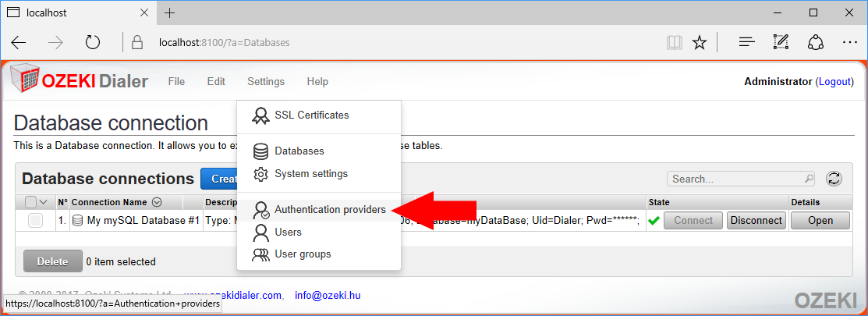Expand the dropdown arrow beside select-all checkbox
This screenshot has width=868, height=316.
click(x=44, y=202)
